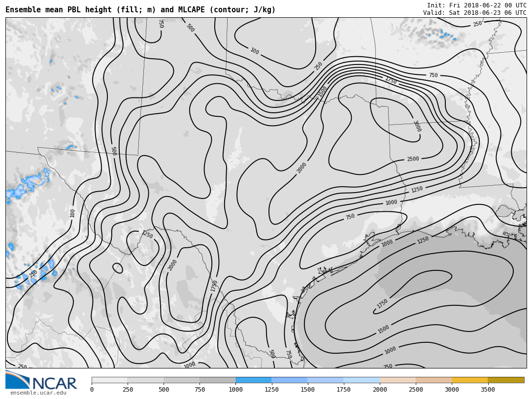The image size is (532, 399).
Task: Click the Init Fri 2018-06-22 00 UTC text
Action: (476, 5)
